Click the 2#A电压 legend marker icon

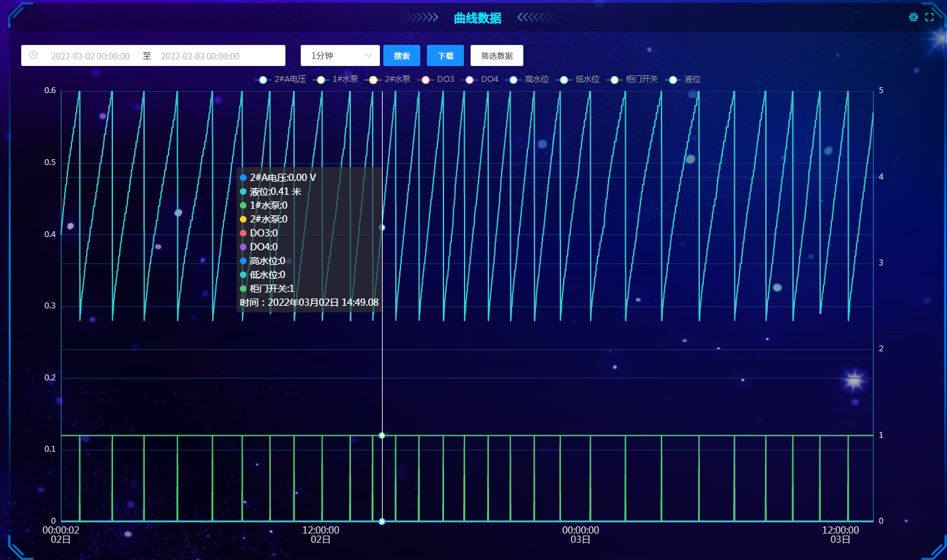click(263, 80)
